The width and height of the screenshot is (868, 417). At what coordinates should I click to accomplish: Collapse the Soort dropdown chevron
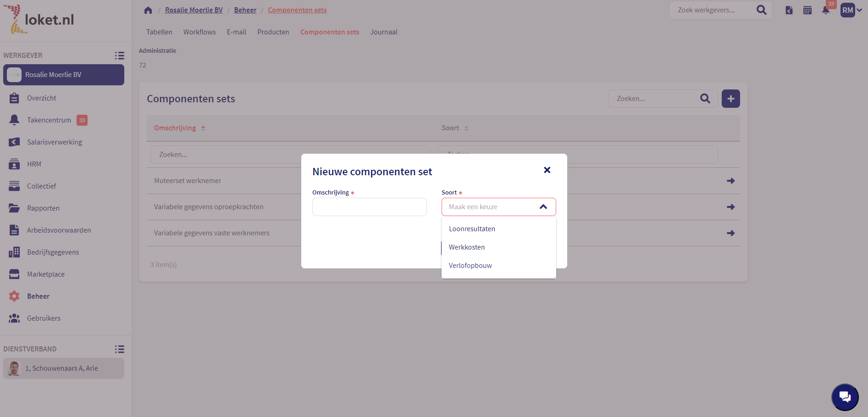543,207
